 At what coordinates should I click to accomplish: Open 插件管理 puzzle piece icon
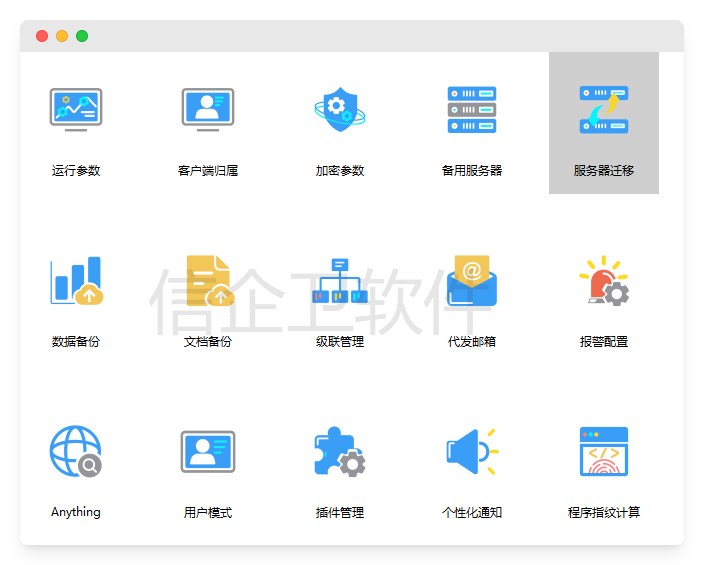coord(340,452)
